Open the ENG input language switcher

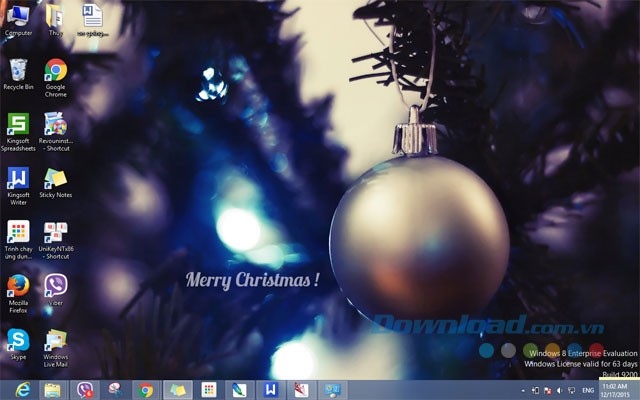coord(588,391)
